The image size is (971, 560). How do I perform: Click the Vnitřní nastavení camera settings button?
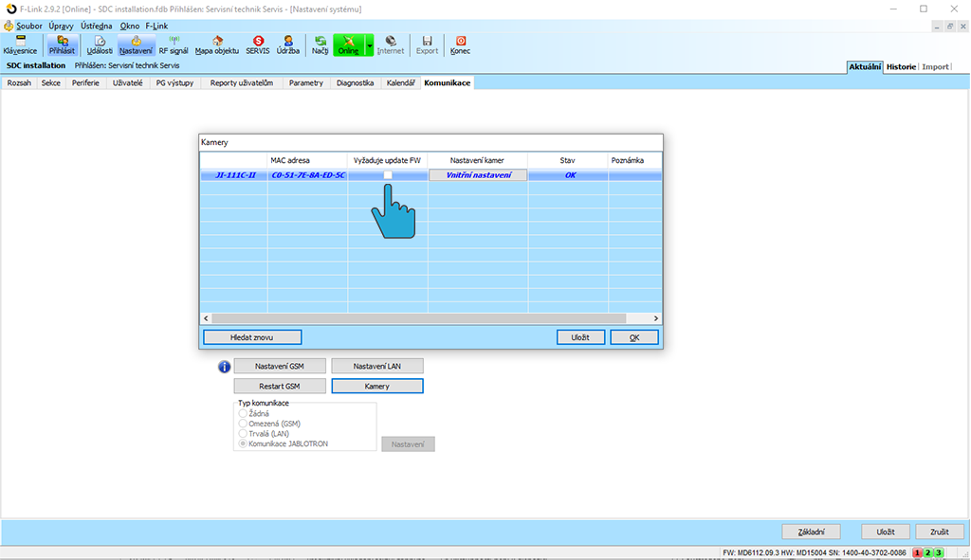[x=478, y=175]
